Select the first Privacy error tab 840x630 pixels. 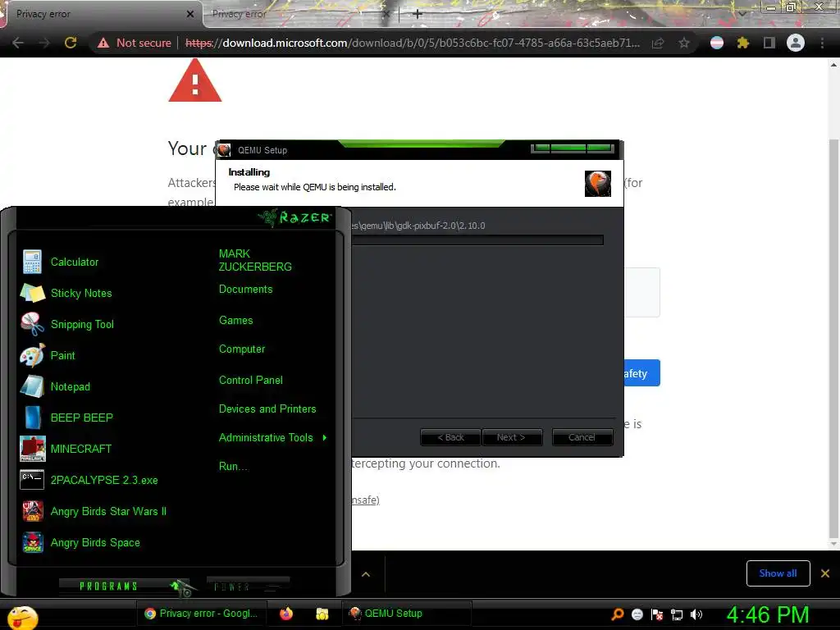point(101,15)
